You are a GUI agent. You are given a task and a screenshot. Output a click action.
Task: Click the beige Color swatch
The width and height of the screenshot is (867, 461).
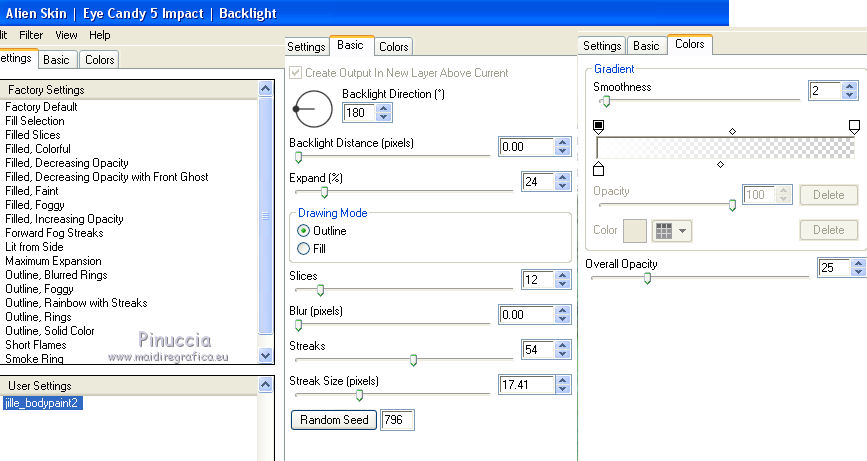click(x=635, y=231)
